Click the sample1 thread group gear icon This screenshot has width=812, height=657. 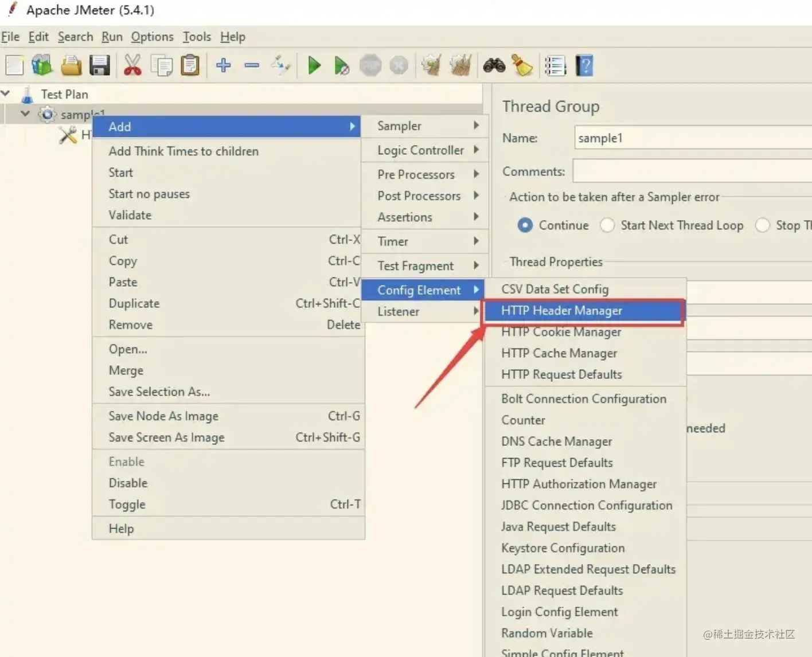click(47, 115)
